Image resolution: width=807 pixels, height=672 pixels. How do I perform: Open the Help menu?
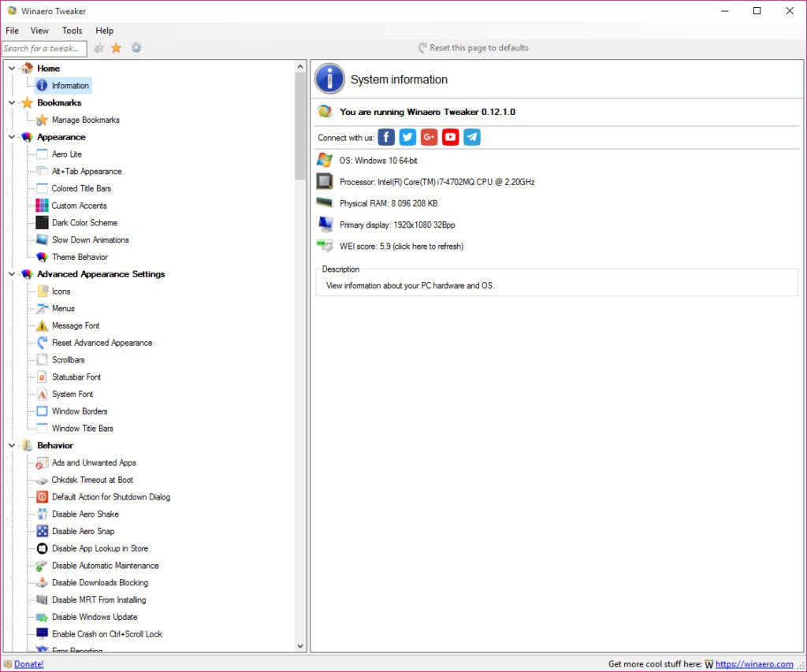coord(105,31)
